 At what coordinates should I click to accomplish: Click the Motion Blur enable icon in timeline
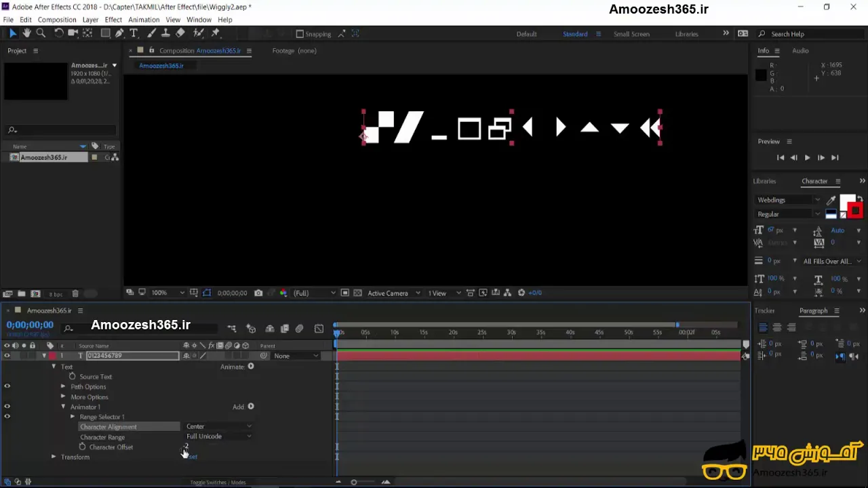299,329
